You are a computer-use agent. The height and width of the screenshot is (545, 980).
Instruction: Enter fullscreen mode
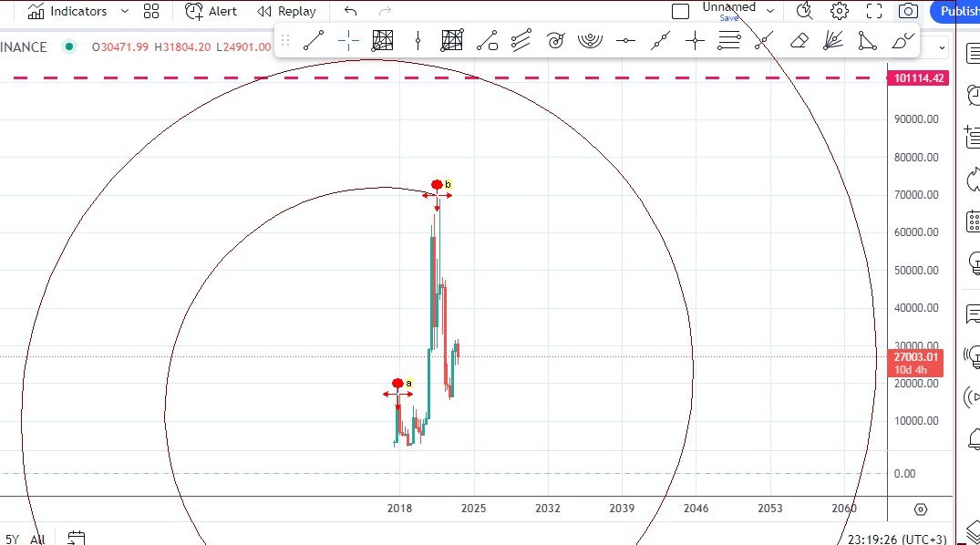873,11
